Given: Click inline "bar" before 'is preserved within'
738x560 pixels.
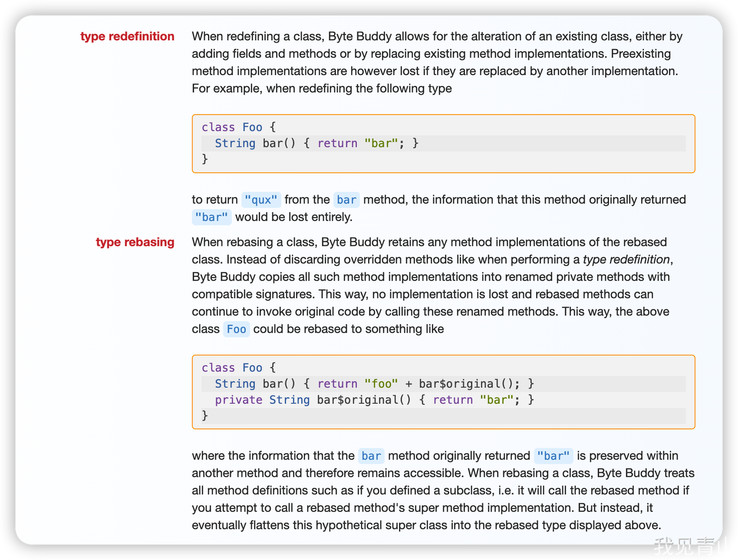Looking at the screenshot, I should point(553,456).
